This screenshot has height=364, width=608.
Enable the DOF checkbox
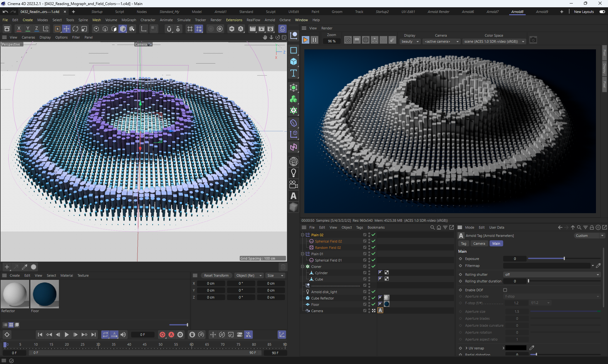tap(505, 290)
